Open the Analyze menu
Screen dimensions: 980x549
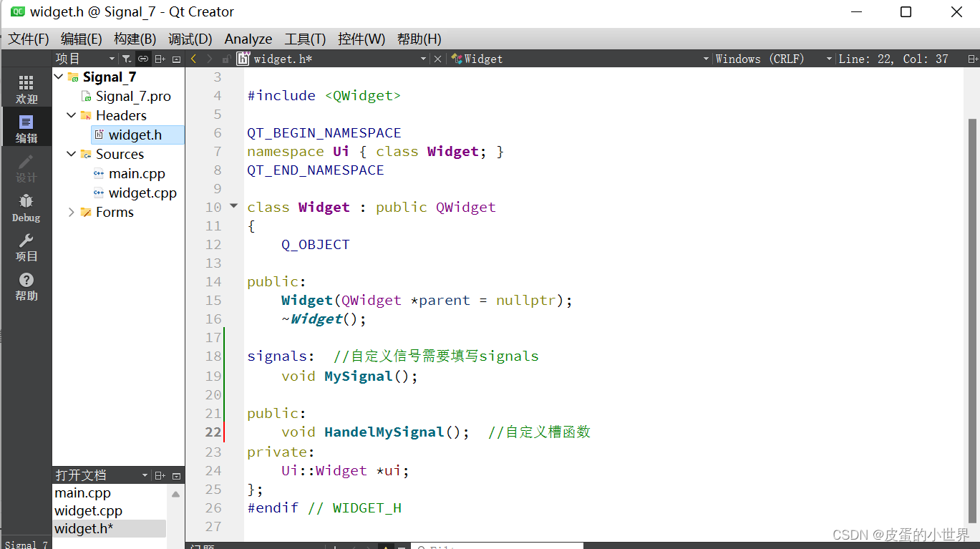pyautogui.click(x=248, y=39)
